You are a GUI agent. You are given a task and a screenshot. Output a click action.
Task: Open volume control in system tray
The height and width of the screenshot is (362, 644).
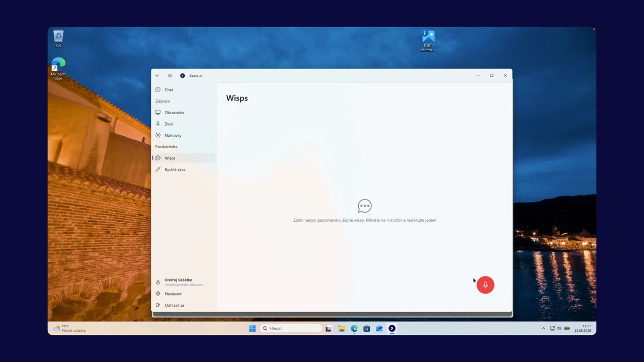click(x=559, y=328)
